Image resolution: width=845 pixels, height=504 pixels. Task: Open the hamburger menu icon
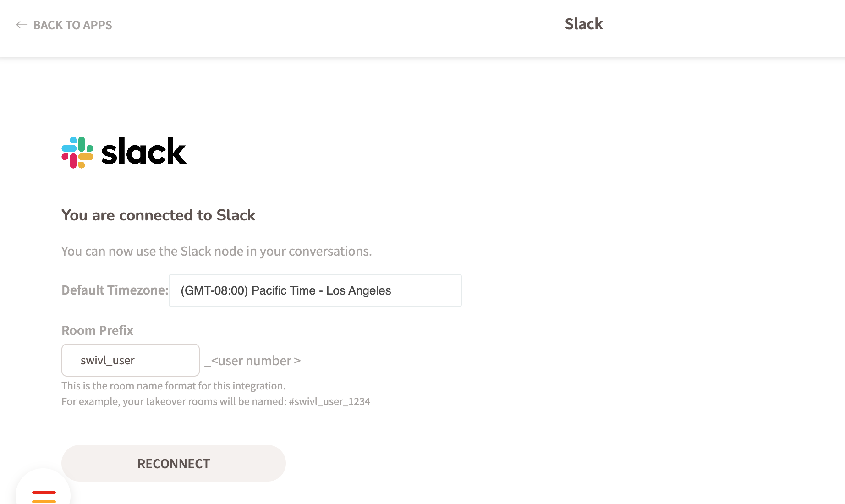[44, 497]
